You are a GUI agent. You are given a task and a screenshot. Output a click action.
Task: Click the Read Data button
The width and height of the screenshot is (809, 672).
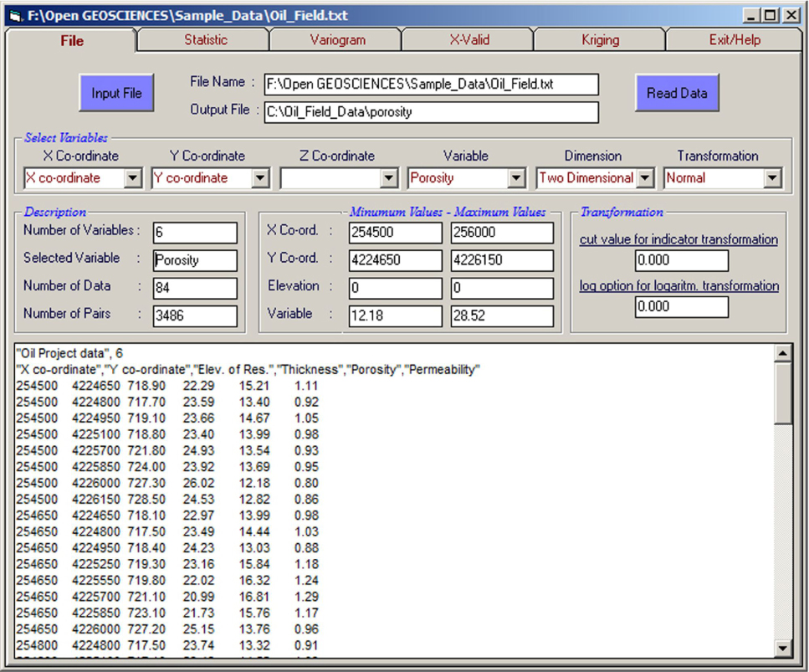(x=676, y=94)
